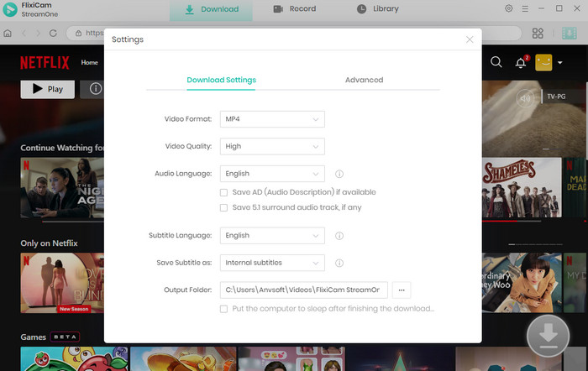Navigate back with the left arrow
Screen dimensions: 588x371
(24, 33)
